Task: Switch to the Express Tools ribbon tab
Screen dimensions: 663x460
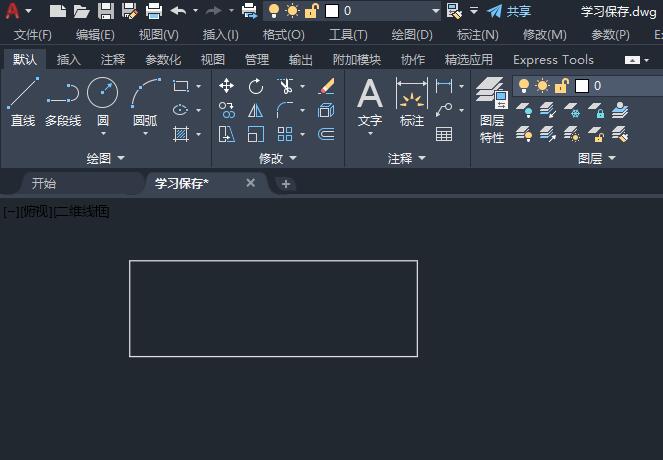Action: click(553, 60)
